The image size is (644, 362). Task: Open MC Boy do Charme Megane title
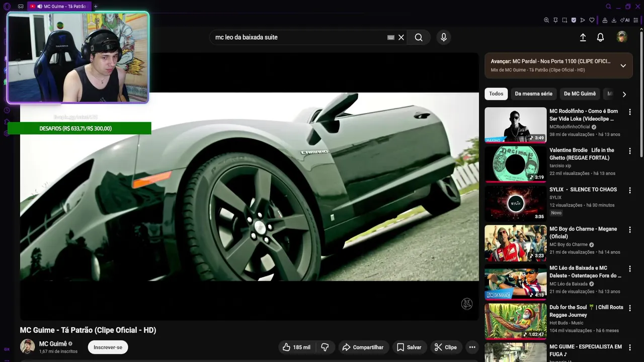tap(583, 232)
